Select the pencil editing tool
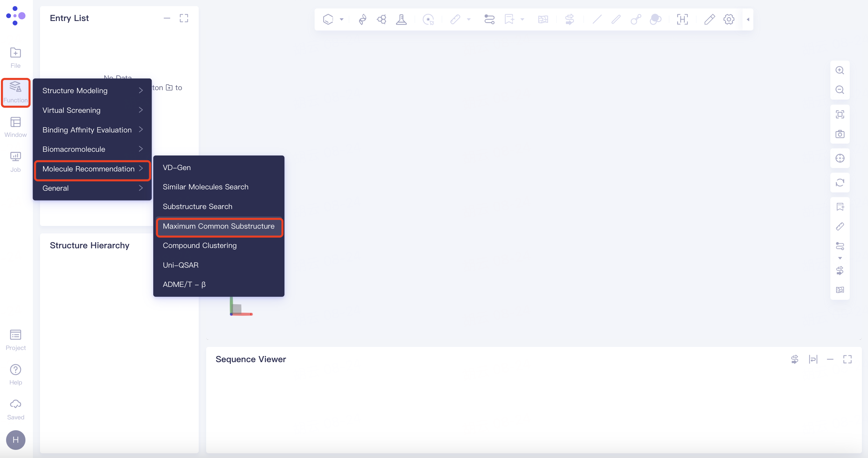Image resolution: width=868 pixels, height=458 pixels. (709, 19)
